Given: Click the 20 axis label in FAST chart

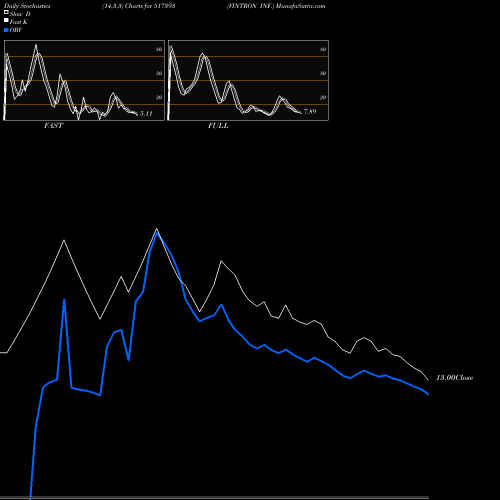Looking at the screenshot, I should click(x=159, y=97).
